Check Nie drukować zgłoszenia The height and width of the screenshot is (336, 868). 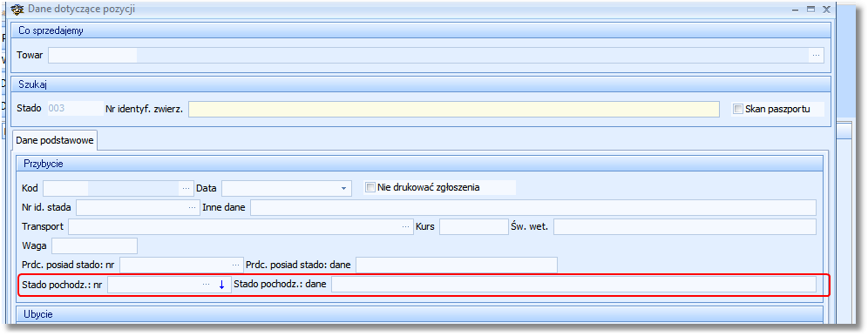370,187
